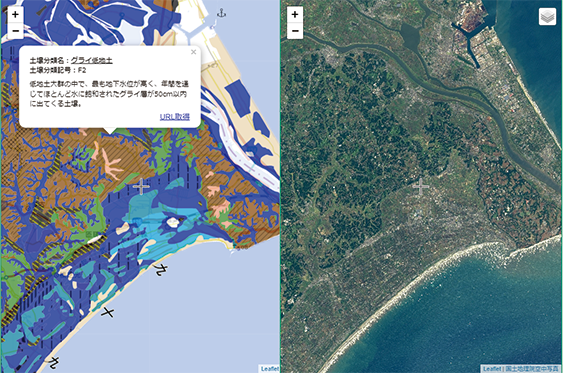Open the layers control on aerial map
The image size is (563, 373).
(x=547, y=17)
